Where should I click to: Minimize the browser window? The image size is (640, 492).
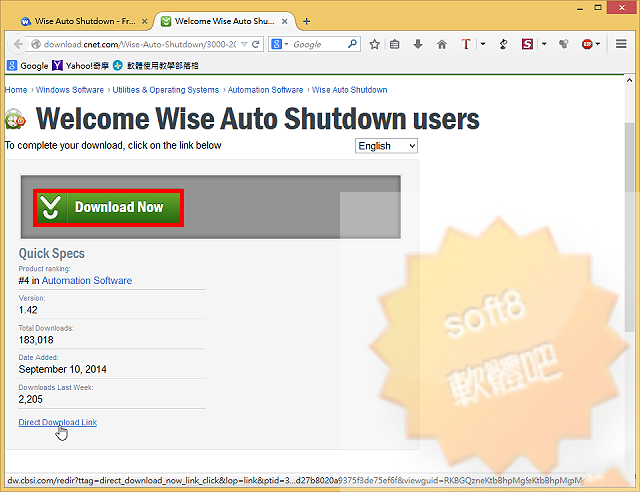tap(580, 8)
